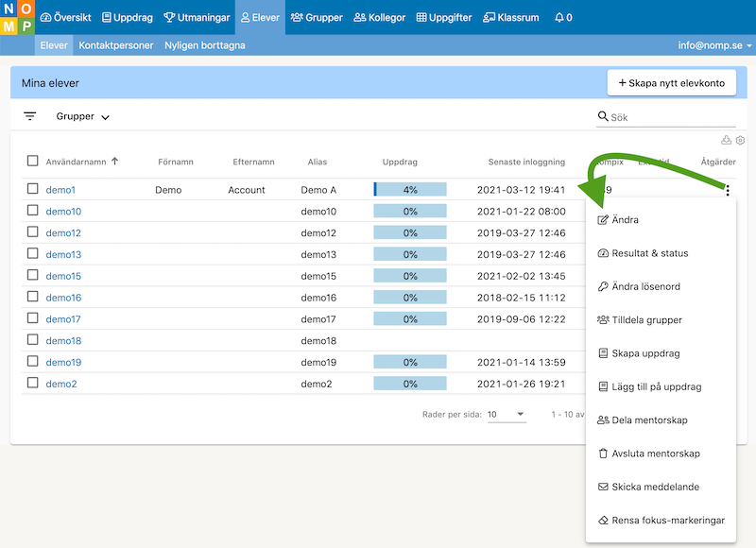Toggle the select-all header checkbox

pyautogui.click(x=33, y=162)
